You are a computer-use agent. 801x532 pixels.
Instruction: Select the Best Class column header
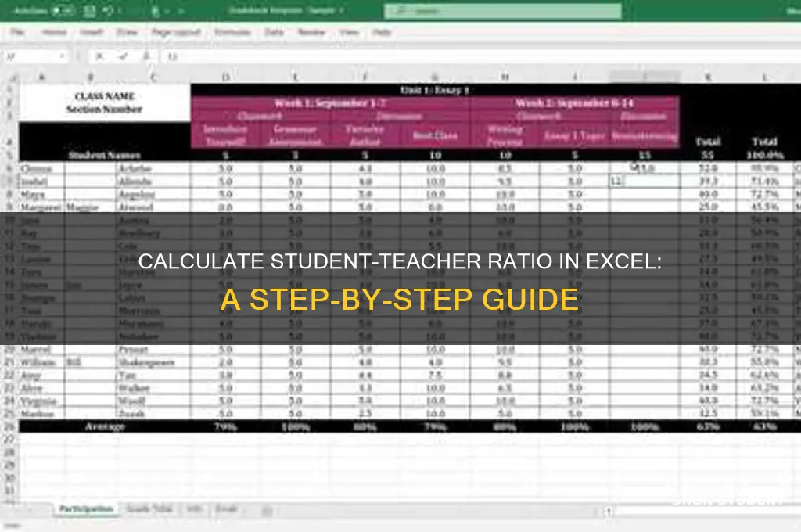coord(435,135)
